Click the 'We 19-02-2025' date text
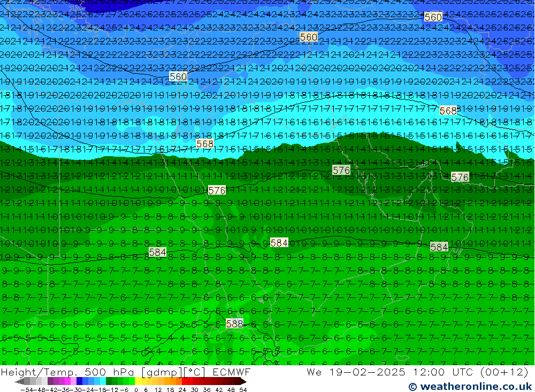The image size is (535, 392). [356, 372]
